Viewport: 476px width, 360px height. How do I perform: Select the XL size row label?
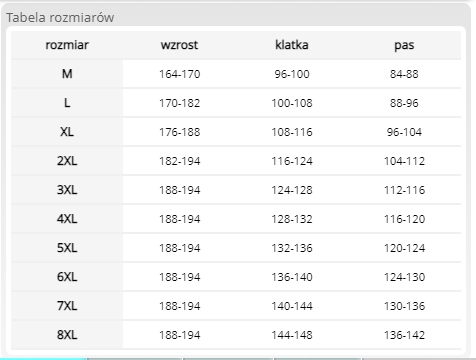pyautogui.click(x=67, y=132)
